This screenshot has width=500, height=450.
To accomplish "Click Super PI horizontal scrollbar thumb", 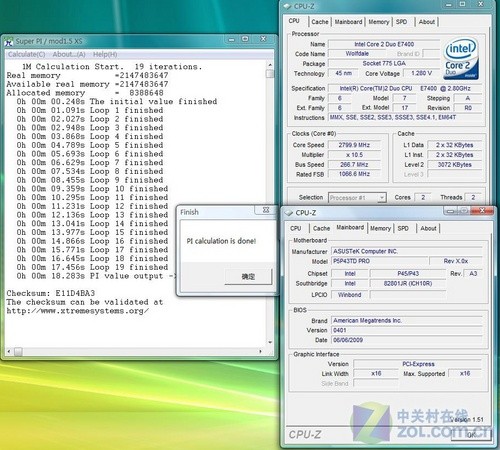I will coord(18,351).
